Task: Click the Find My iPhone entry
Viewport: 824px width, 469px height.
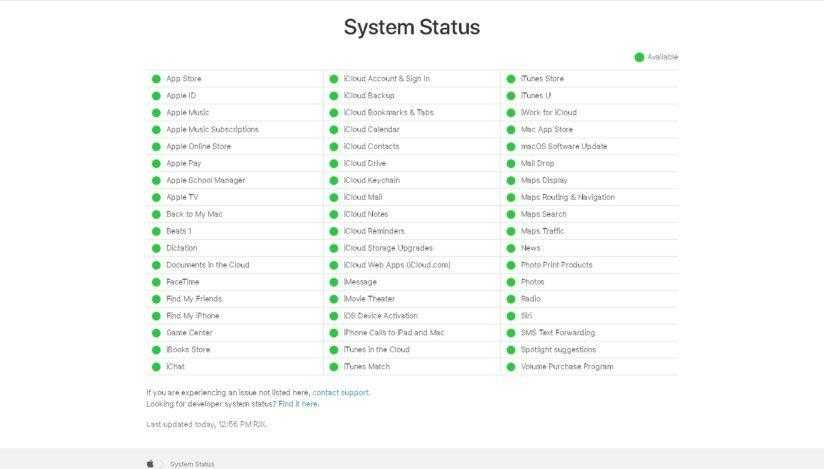Action: pos(192,316)
